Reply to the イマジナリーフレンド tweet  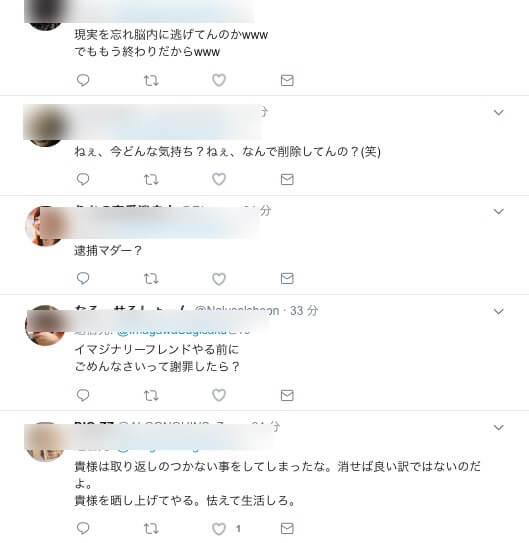[83, 395]
